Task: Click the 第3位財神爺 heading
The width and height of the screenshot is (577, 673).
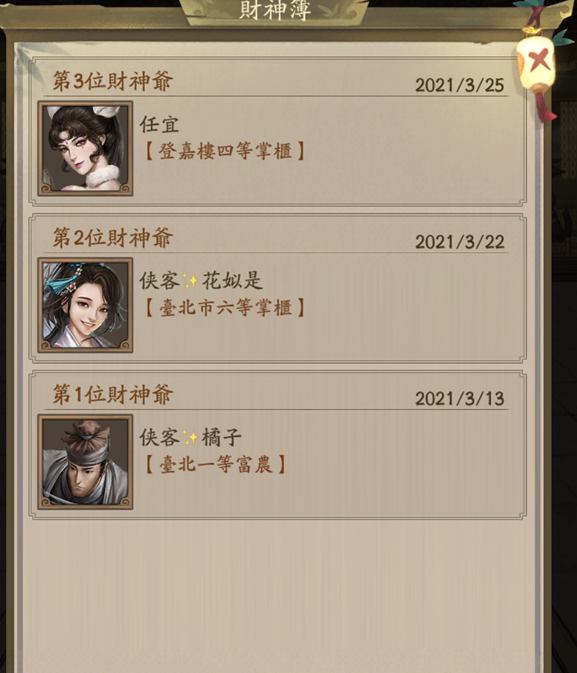Action: 113,81
